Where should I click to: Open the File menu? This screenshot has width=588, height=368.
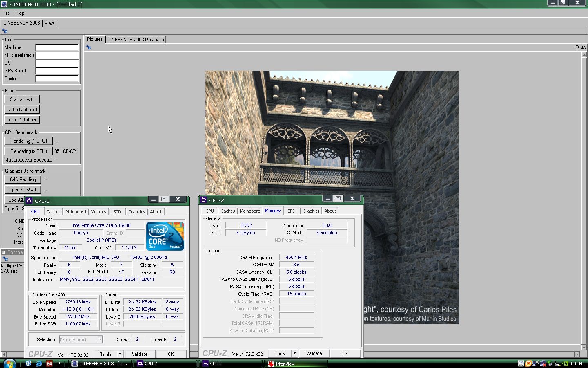click(7, 13)
